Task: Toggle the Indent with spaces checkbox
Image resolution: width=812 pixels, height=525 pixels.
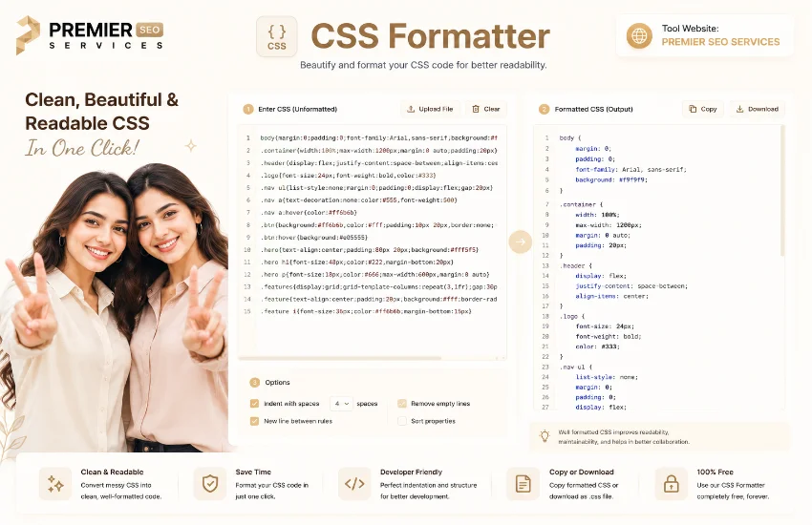Action: [x=254, y=404]
